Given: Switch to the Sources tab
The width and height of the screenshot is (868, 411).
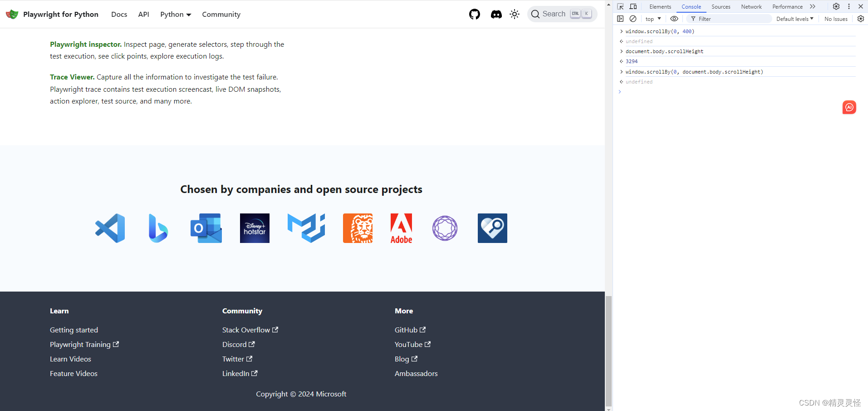Looking at the screenshot, I should tap(721, 6).
